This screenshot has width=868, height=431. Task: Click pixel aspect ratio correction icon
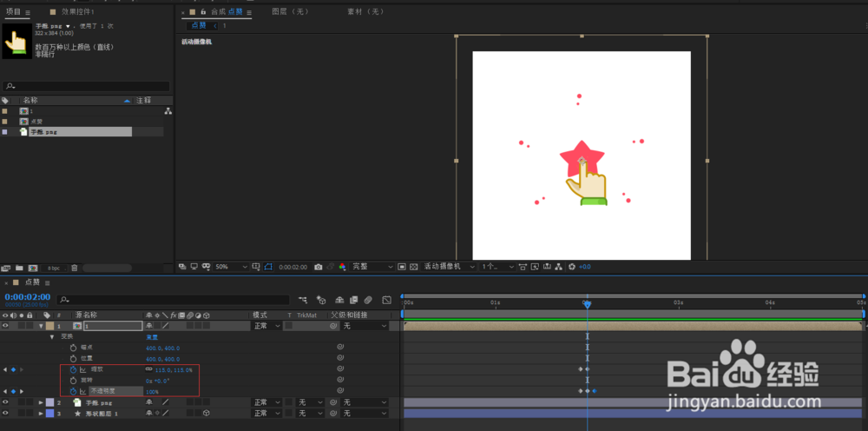(x=523, y=267)
